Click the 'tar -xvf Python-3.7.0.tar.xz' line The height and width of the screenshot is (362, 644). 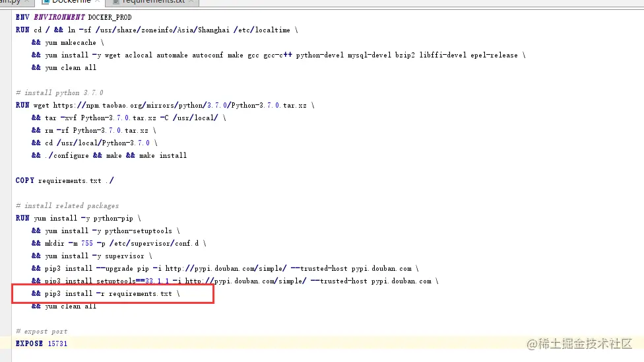[x=129, y=118]
